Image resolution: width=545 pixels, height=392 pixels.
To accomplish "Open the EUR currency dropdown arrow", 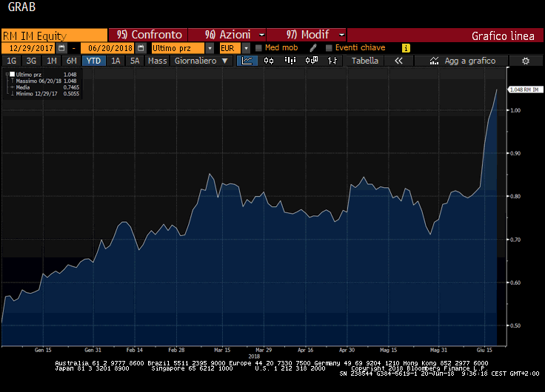I will 246,48.
